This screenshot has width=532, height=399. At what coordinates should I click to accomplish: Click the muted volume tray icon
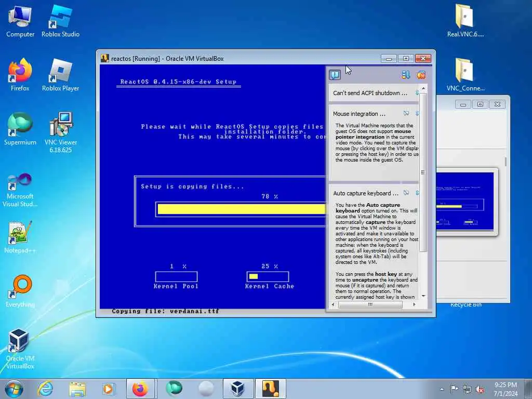[x=480, y=389]
